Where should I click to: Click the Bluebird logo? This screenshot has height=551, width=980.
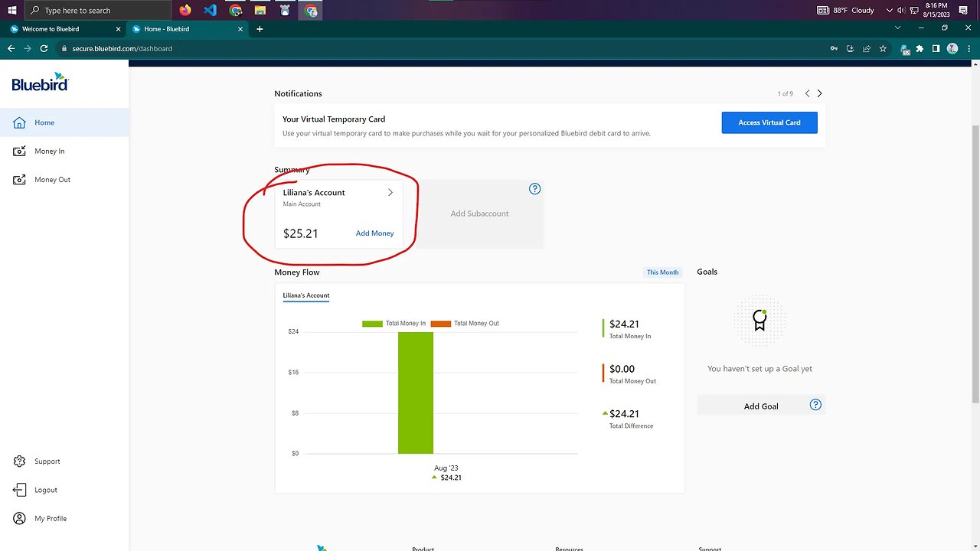40,83
